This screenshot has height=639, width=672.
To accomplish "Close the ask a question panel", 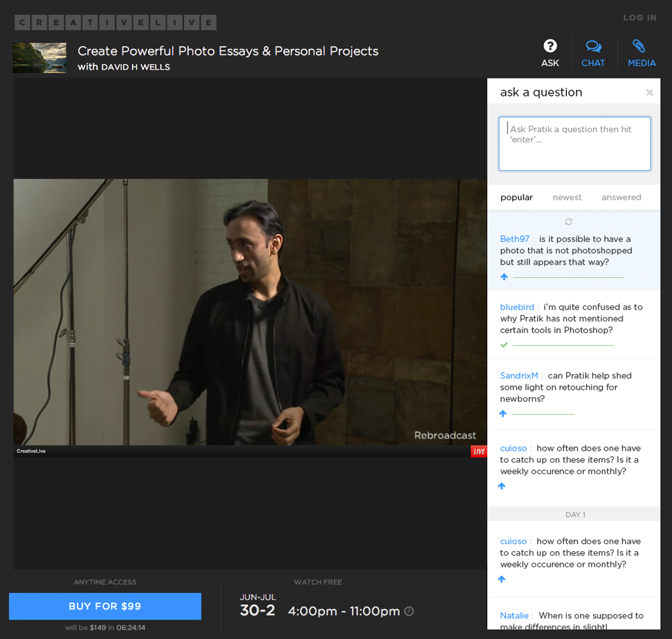I will point(649,92).
